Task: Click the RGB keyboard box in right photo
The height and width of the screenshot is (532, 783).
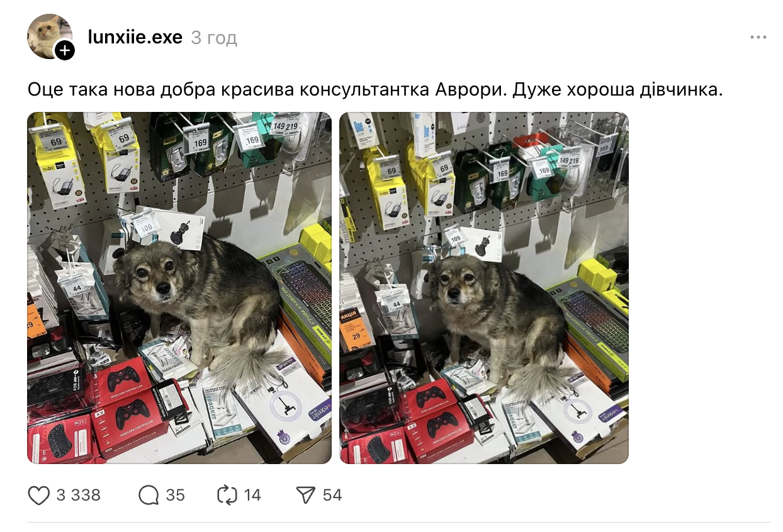Action: pyautogui.click(x=592, y=326)
